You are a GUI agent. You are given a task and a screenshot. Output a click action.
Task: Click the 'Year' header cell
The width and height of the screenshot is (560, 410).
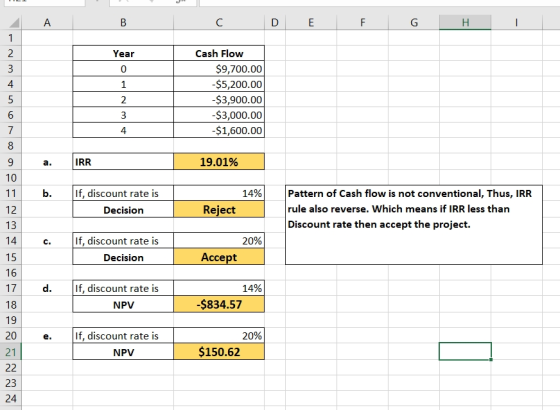coord(123,53)
